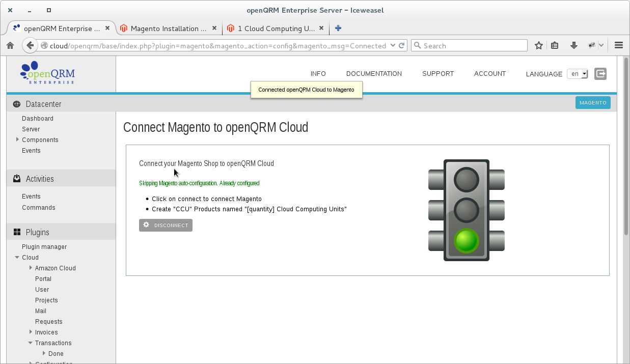
Task: Open the Dashboard link
Action: tap(38, 119)
